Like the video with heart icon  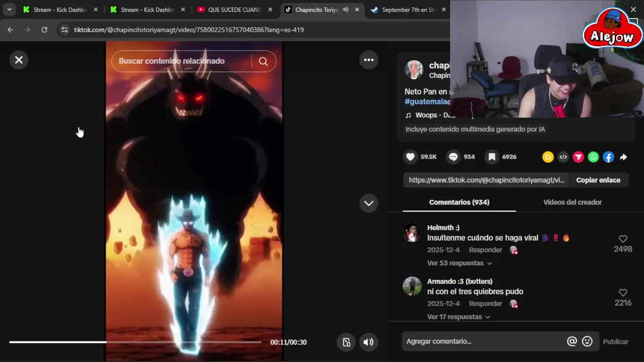(x=411, y=157)
